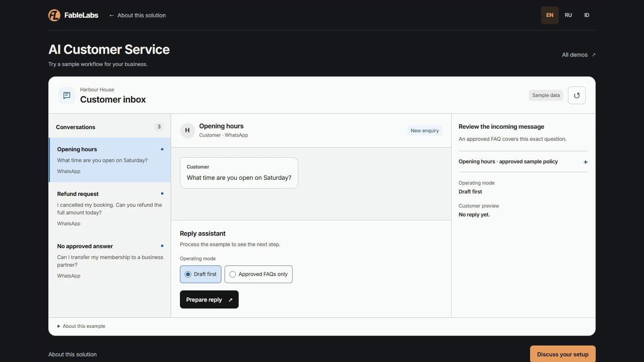Click the 'No reply yet.' text
The width and height of the screenshot is (644, 362).
pos(474,215)
